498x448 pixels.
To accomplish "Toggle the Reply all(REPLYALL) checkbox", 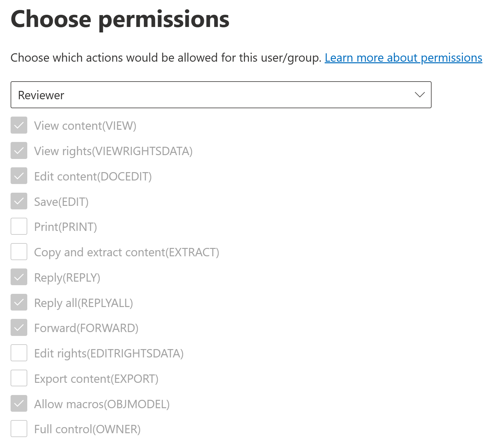I will click(x=19, y=303).
